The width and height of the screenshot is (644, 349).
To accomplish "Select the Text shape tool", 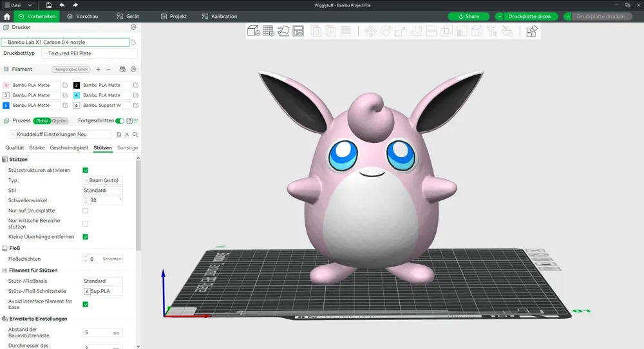I will click(491, 31).
